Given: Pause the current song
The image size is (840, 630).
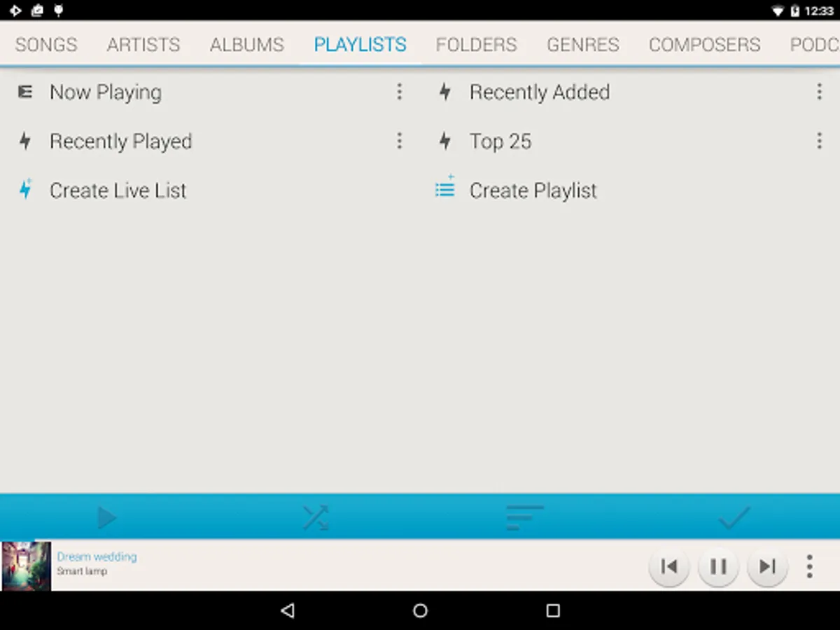Looking at the screenshot, I should point(718,566).
